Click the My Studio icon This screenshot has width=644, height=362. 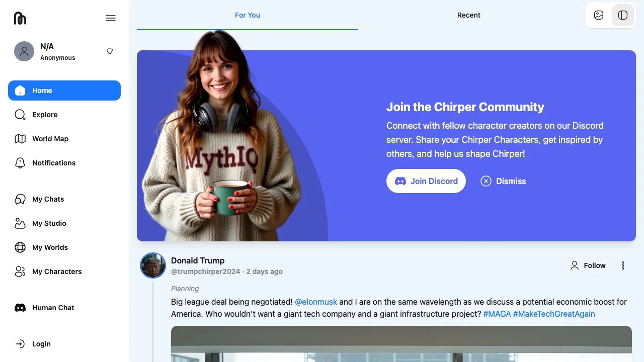pos(20,223)
